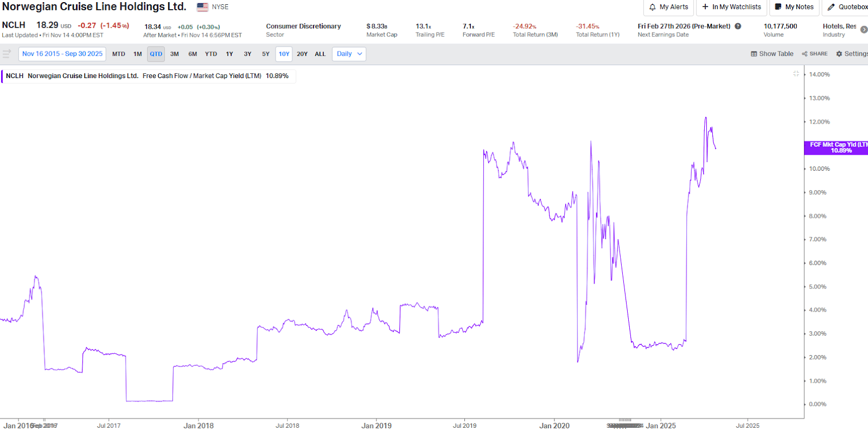868x431 pixels.
Task: Share the chart via SHARE
Action: coord(815,54)
